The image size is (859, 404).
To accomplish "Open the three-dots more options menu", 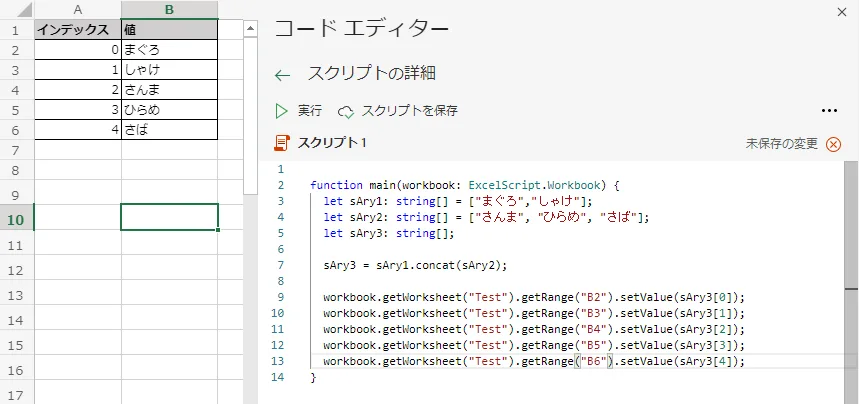I will click(x=829, y=111).
